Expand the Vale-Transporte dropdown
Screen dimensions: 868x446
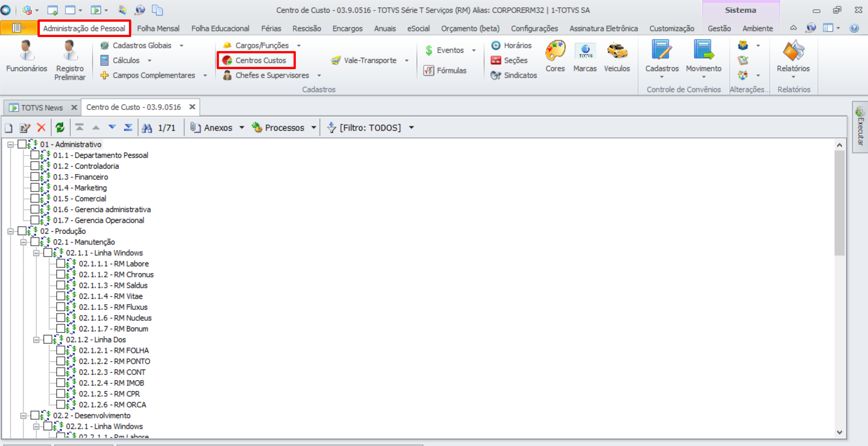pyautogui.click(x=407, y=61)
